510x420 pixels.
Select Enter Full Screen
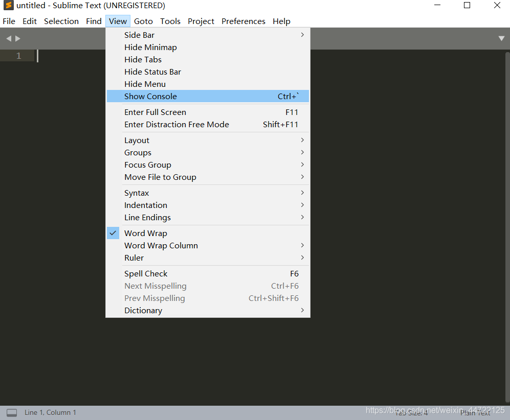pos(208,112)
